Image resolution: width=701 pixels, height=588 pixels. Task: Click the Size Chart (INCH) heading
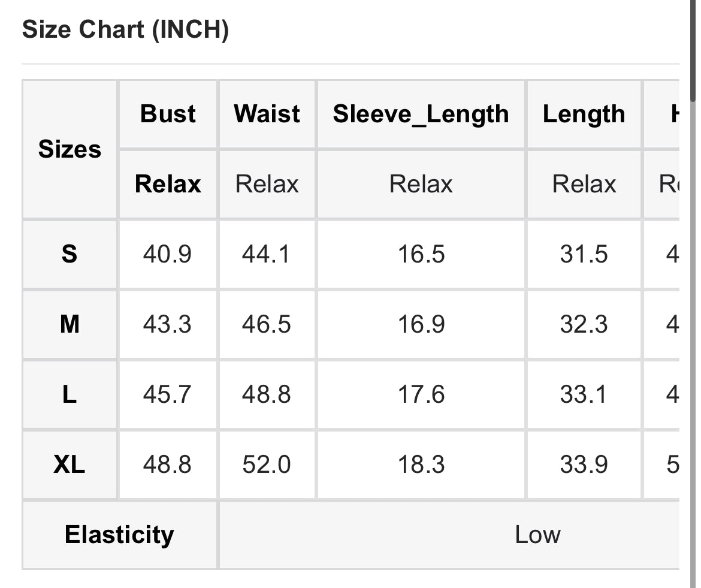(x=125, y=30)
